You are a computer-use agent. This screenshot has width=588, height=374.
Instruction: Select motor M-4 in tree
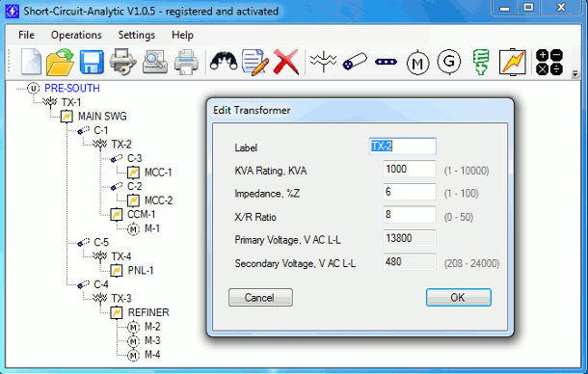[152, 355]
